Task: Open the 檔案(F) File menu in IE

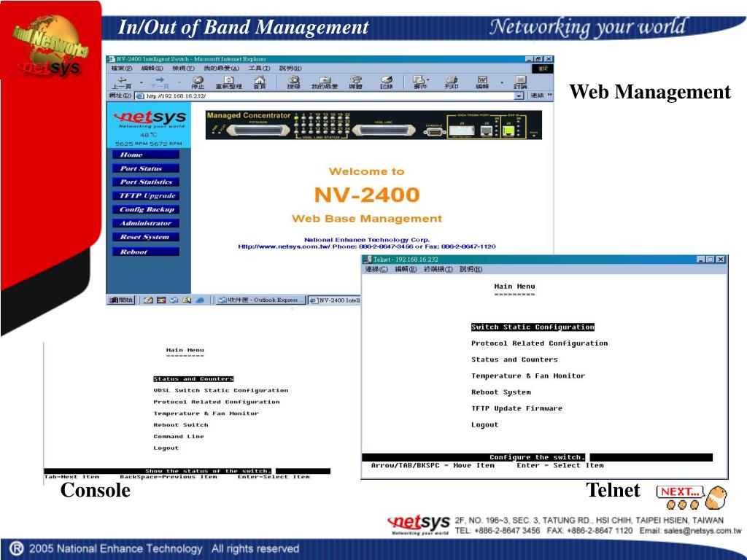Action: 122,69
